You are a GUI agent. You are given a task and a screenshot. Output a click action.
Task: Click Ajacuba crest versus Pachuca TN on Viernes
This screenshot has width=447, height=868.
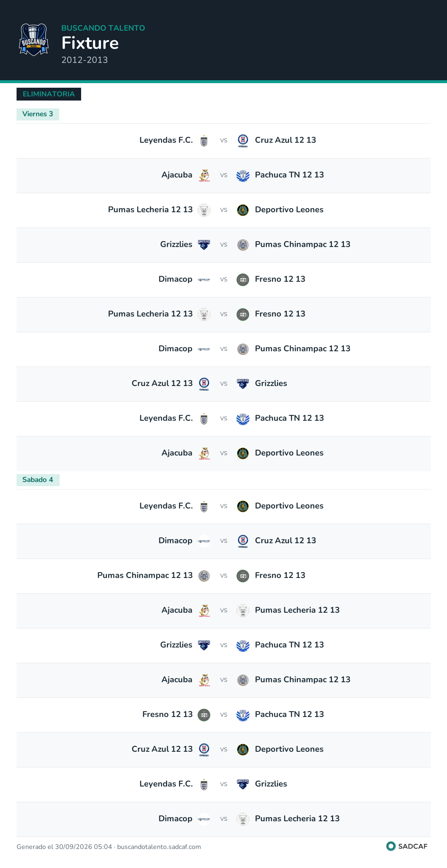click(x=204, y=175)
